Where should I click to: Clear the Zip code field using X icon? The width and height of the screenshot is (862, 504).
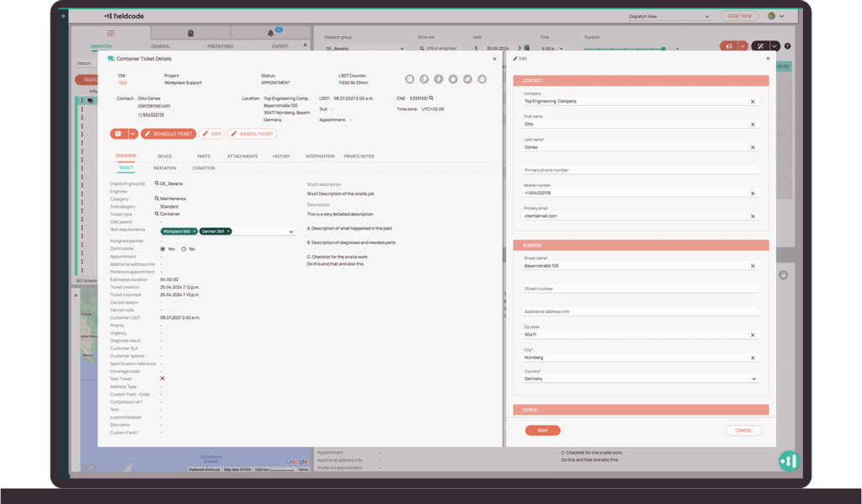753,335
